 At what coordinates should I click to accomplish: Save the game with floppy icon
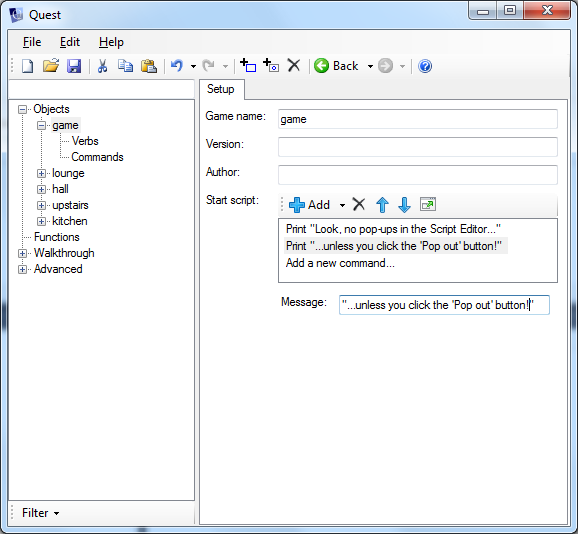pyautogui.click(x=74, y=66)
